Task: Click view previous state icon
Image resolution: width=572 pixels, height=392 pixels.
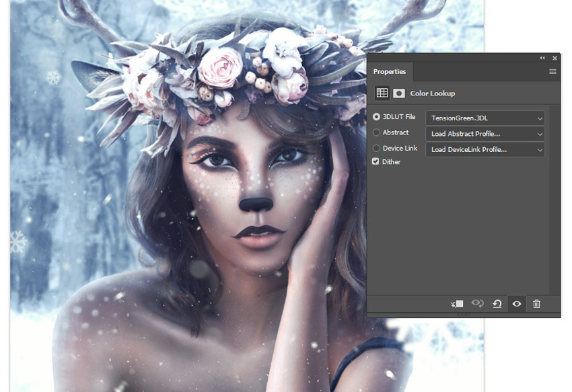Action: click(478, 303)
